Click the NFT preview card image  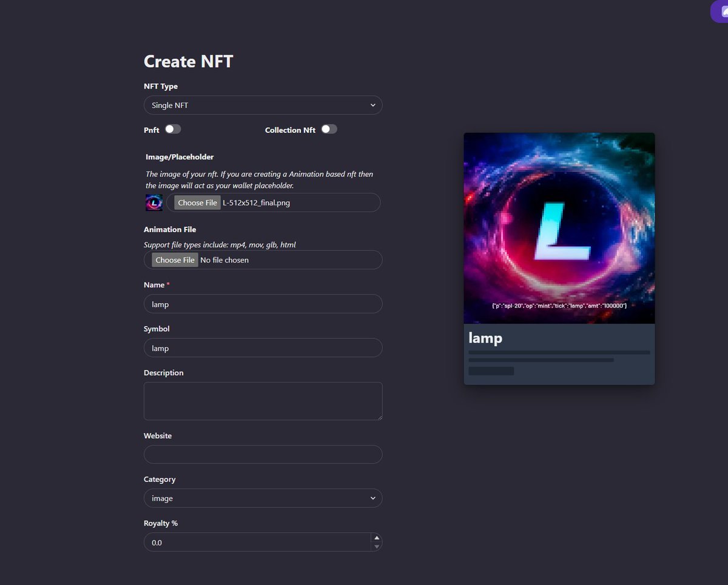pyautogui.click(x=559, y=228)
